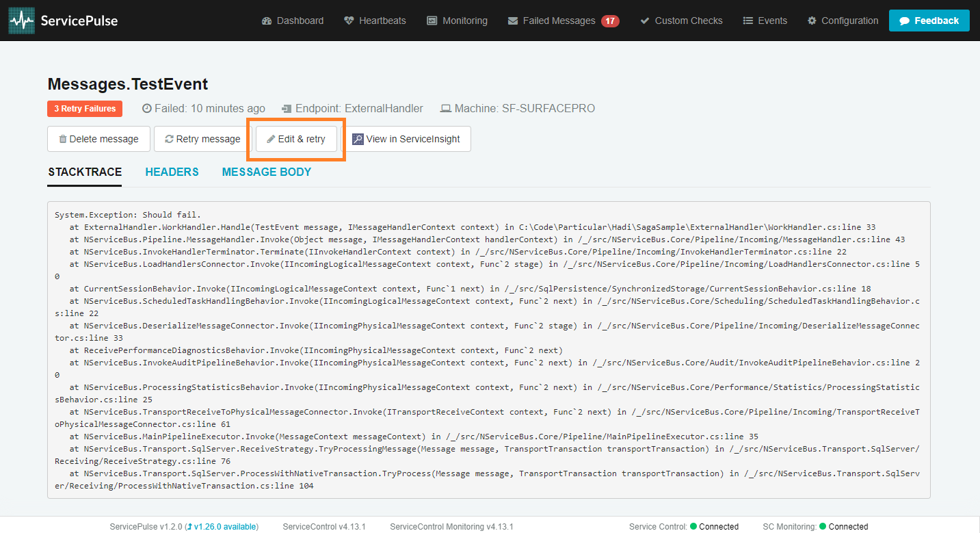
Task: Open the Dashboard page
Action: [293, 21]
